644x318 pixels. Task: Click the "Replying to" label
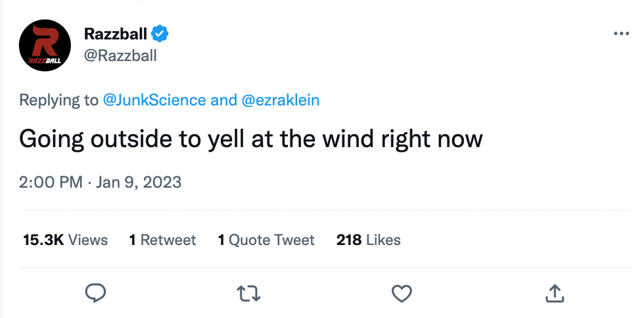click(58, 100)
